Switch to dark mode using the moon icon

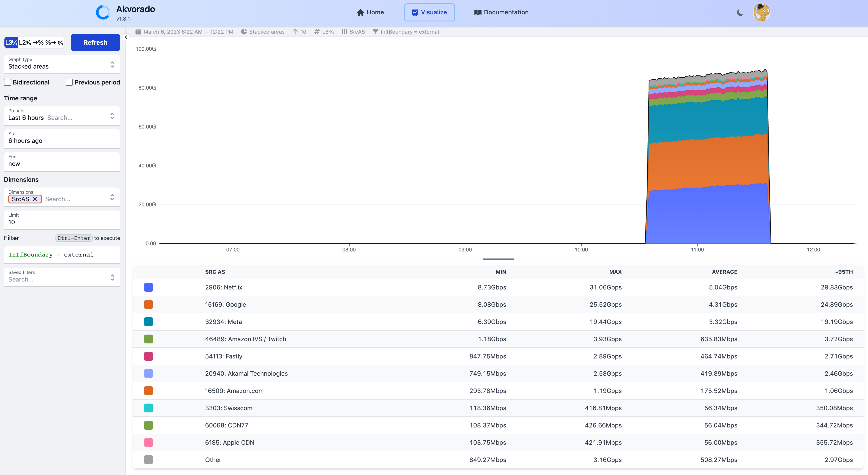click(740, 12)
